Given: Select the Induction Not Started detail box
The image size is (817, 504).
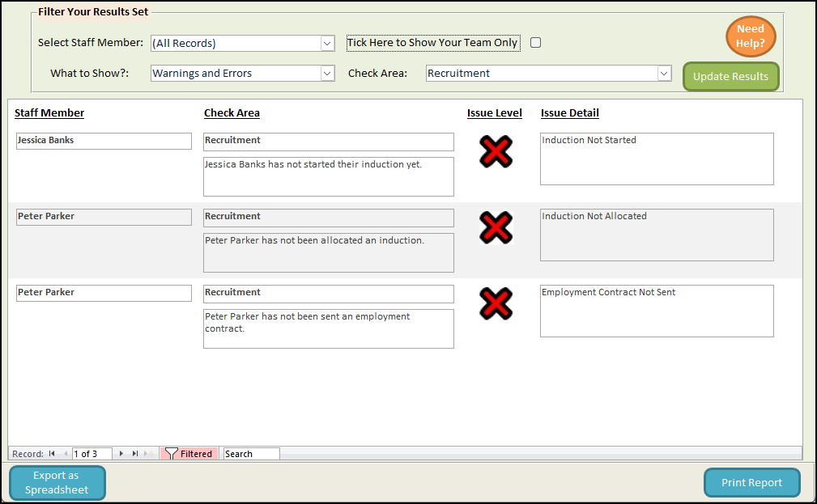Looking at the screenshot, I should click(x=657, y=159).
